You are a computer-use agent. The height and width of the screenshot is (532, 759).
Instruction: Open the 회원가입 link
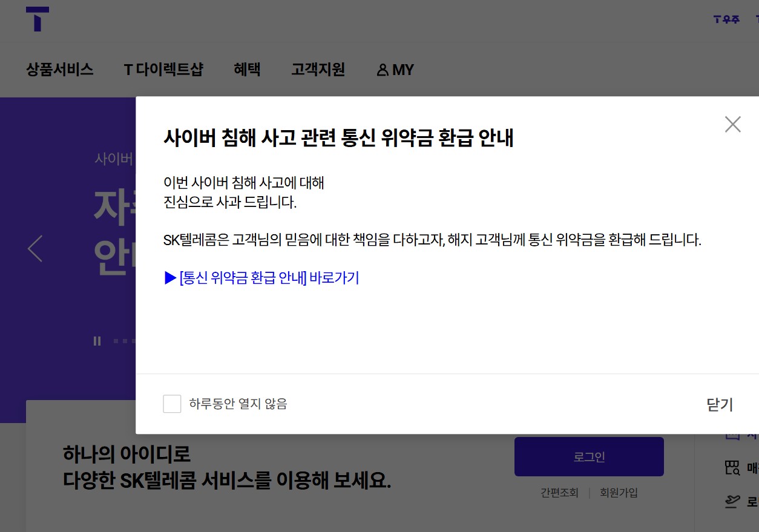[619, 493]
